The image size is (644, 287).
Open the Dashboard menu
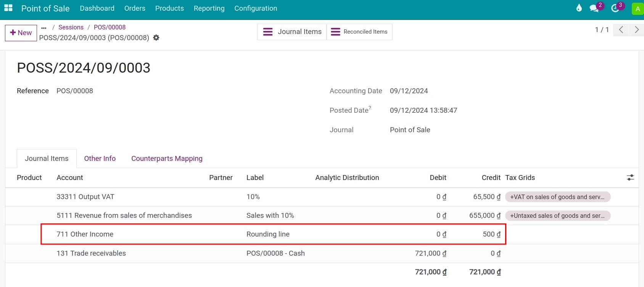coord(97,8)
